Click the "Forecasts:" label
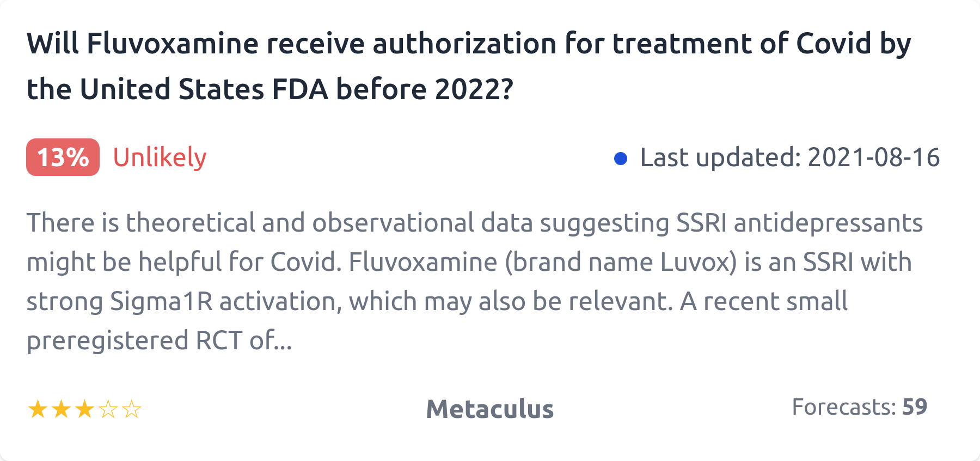Image resolution: width=980 pixels, height=461 pixels. point(843,407)
